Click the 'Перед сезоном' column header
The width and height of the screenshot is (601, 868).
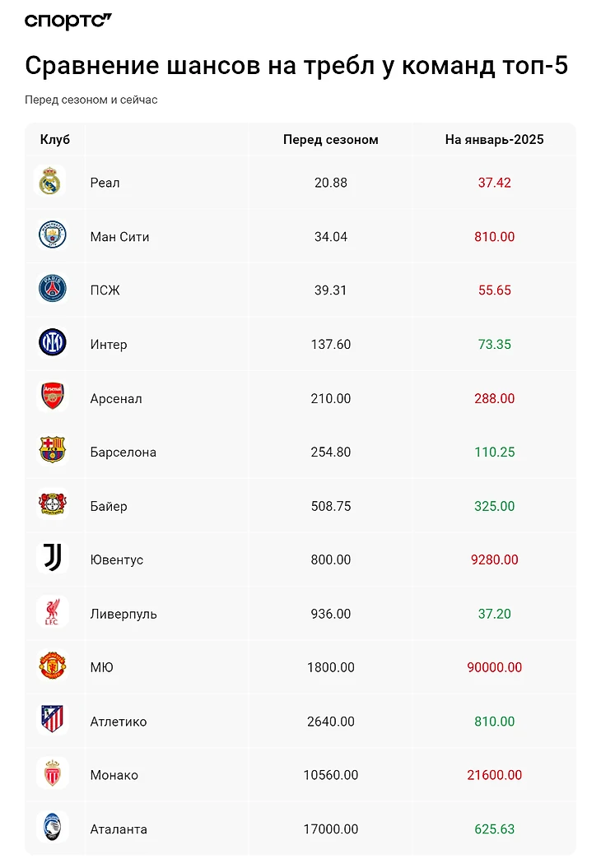click(x=330, y=140)
